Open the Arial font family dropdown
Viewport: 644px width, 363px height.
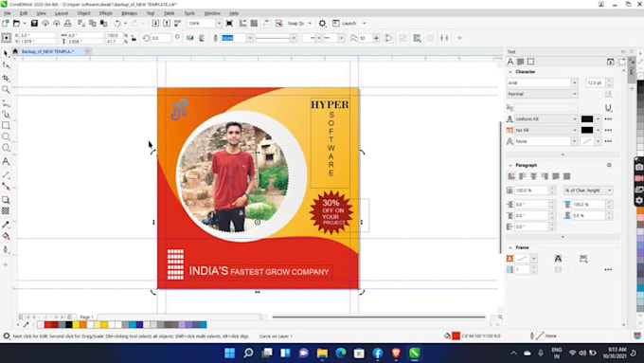[574, 82]
